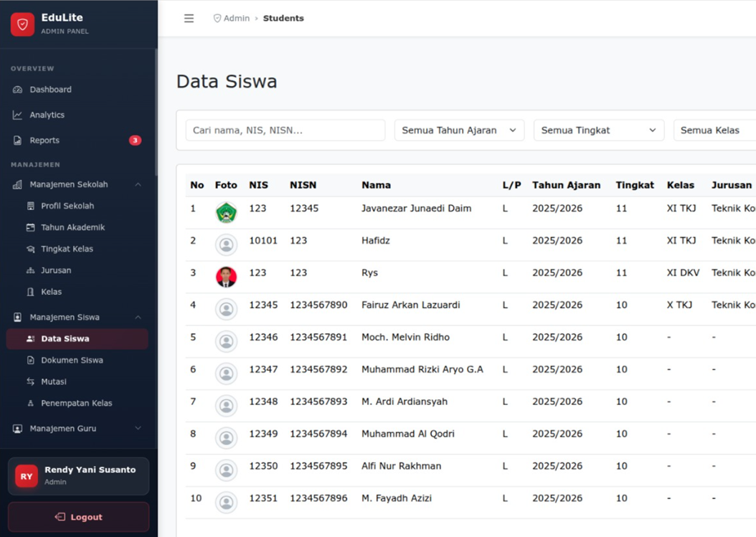The width and height of the screenshot is (756, 537).
Task: Click the Manajemen Sekolah building icon
Action: pyautogui.click(x=17, y=185)
